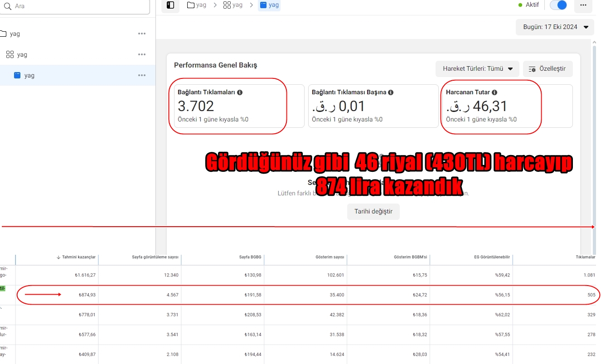Image resolution: width=601 pixels, height=364 pixels.
Task: Click the green Aktif status dot
Action: pos(520,5)
